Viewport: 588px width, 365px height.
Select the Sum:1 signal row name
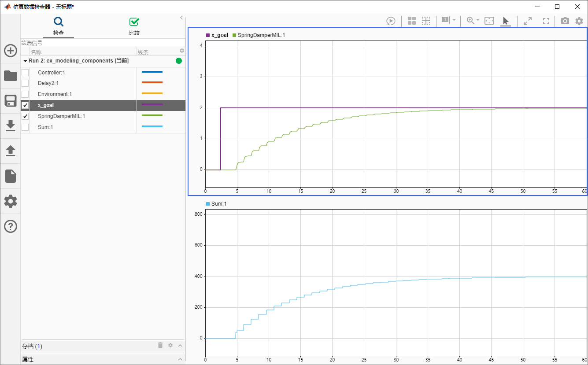(x=46, y=127)
